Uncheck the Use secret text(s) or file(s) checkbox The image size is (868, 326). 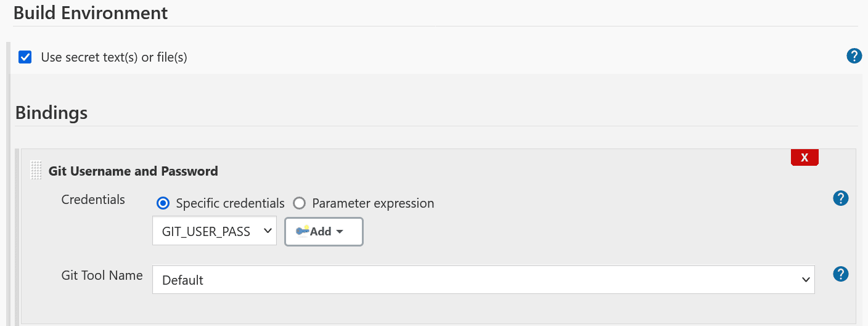pyautogui.click(x=25, y=57)
